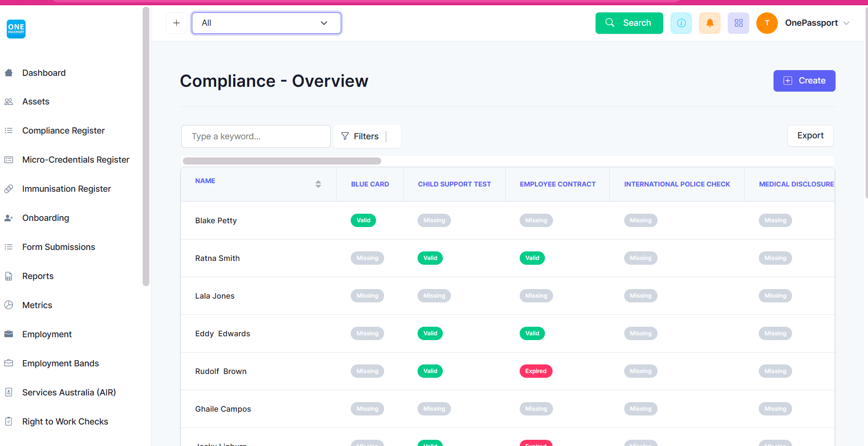The width and height of the screenshot is (868, 446).
Task: Click Blake Petty's Valid Blue Card badge
Action: pyautogui.click(x=363, y=220)
